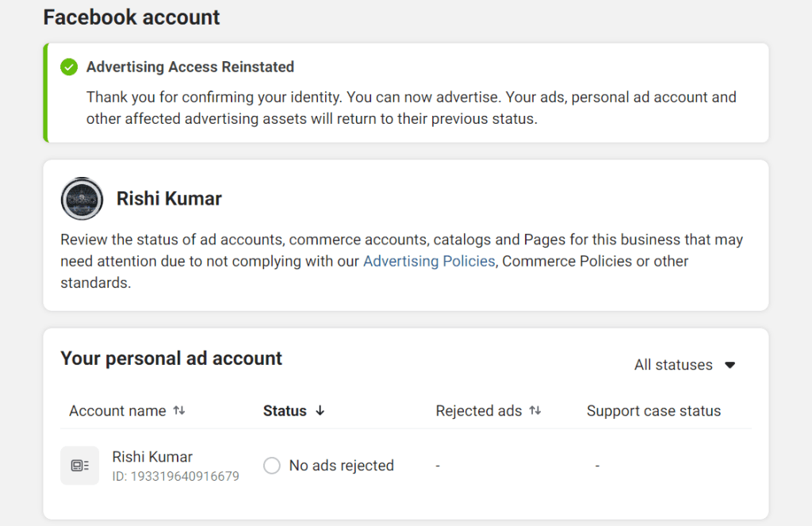Click the sort arrows next to Account name
812x526 pixels.
pos(179,410)
